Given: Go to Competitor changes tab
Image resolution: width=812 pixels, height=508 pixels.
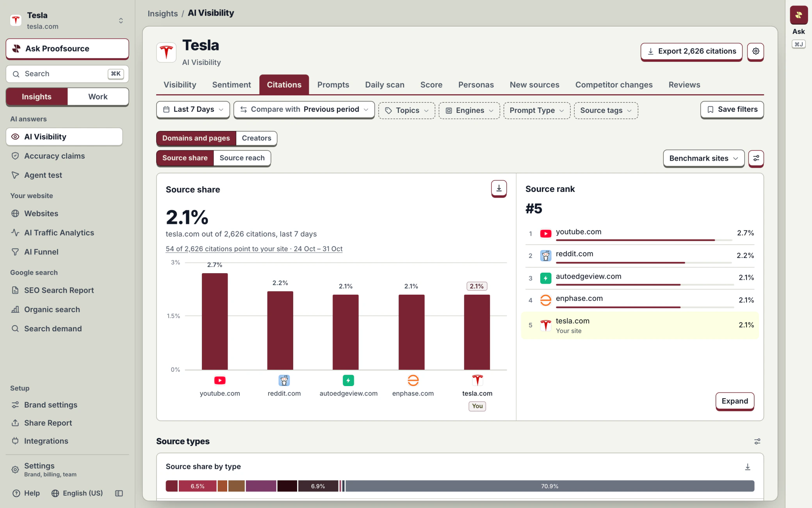Looking at the screenshot, I should pyautogui.click(x=614, y=85).
